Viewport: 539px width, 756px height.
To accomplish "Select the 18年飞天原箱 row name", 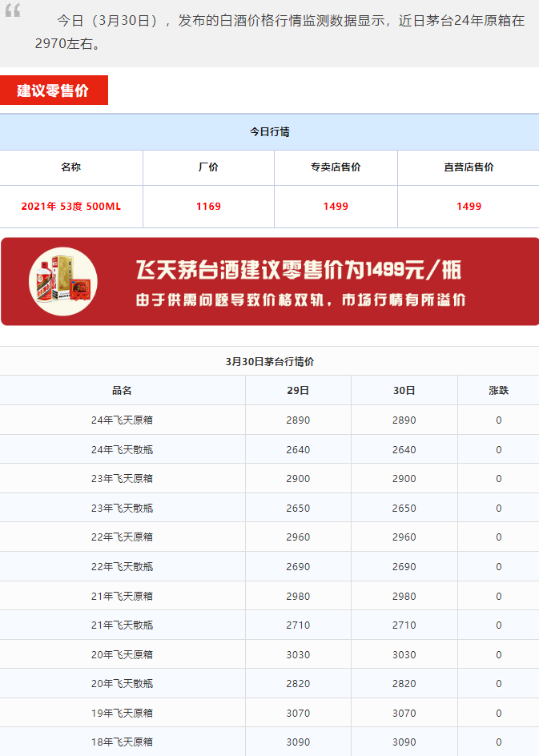I will pos(122,742).
